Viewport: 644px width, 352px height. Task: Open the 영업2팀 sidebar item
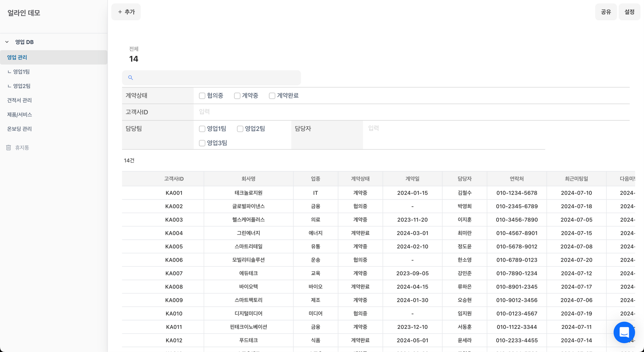54,86
